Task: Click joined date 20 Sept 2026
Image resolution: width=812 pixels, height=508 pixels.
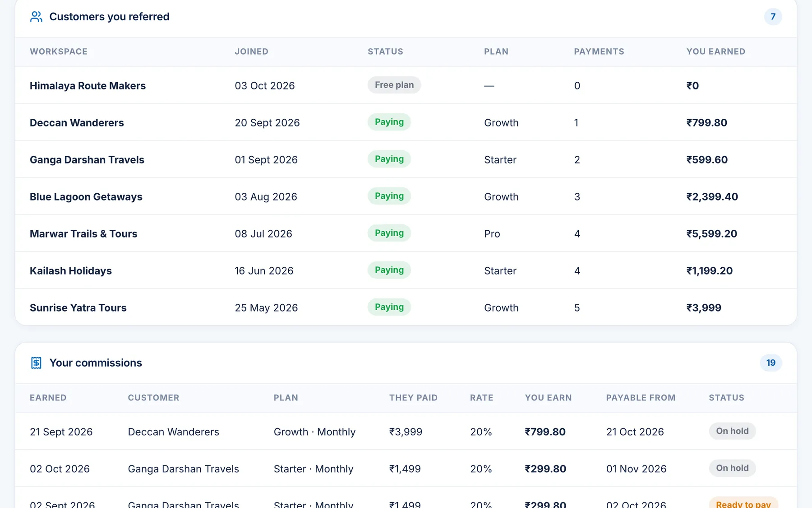Action: point(267,123)
